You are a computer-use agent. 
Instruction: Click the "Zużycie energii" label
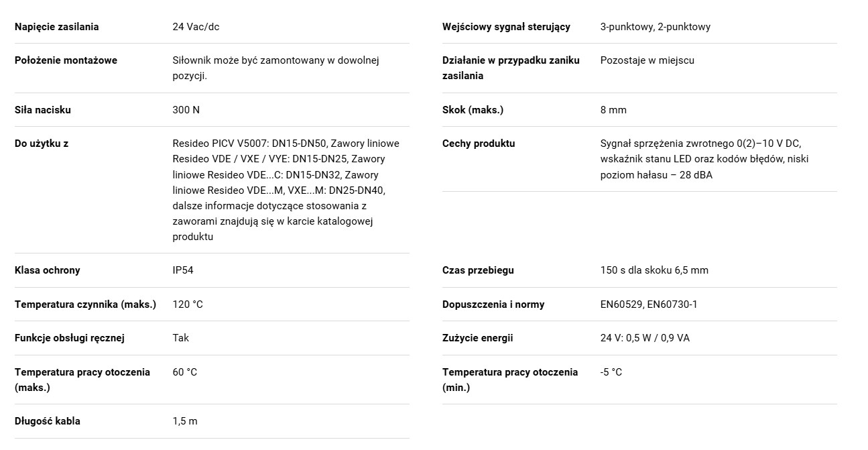477,338
